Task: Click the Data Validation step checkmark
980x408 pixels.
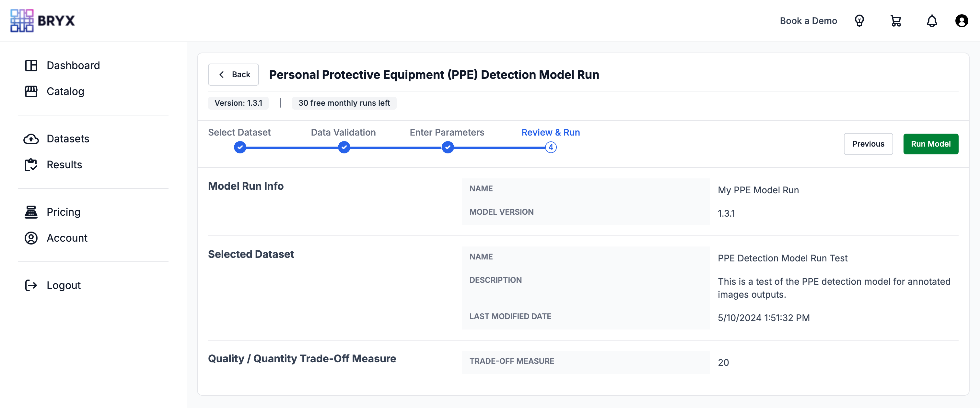Action: 344,147
